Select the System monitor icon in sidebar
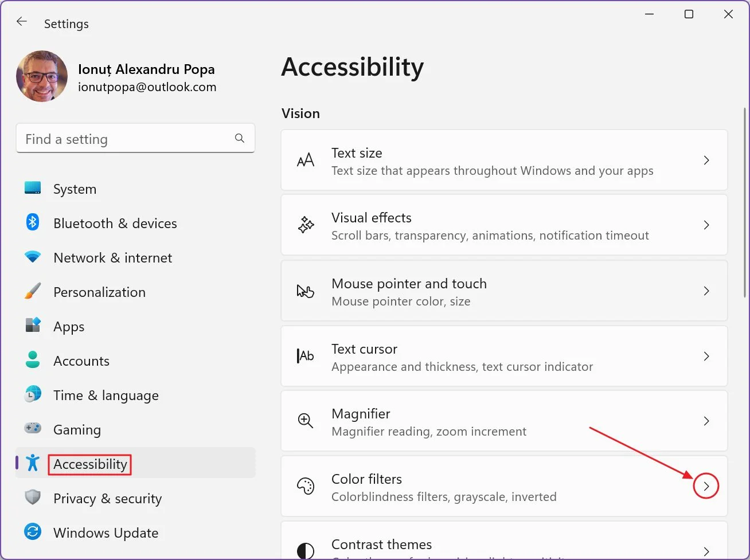Image resolution: width=750 pixels, height=560 pixels. [x=33, y=188]
